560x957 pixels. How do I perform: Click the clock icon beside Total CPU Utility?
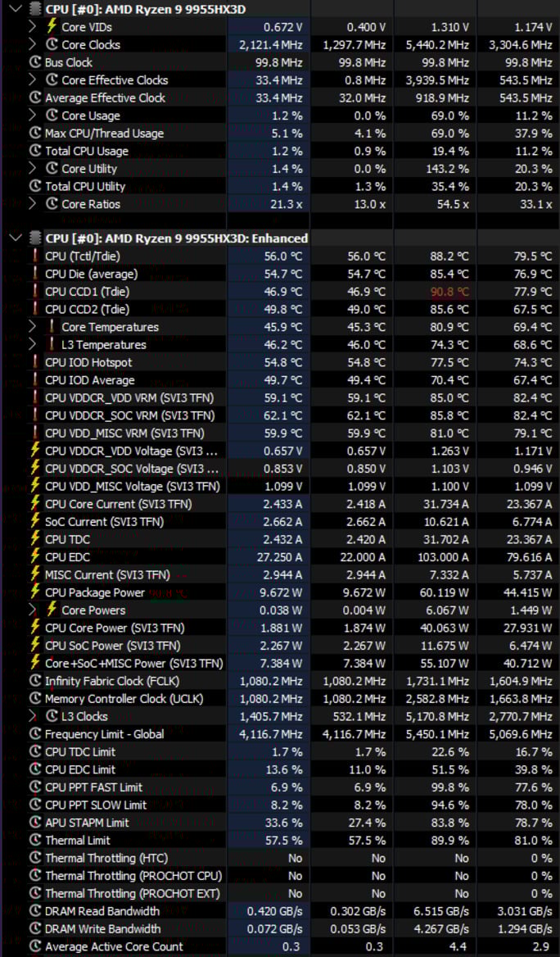pyautogui.click(x=35, y=186)
